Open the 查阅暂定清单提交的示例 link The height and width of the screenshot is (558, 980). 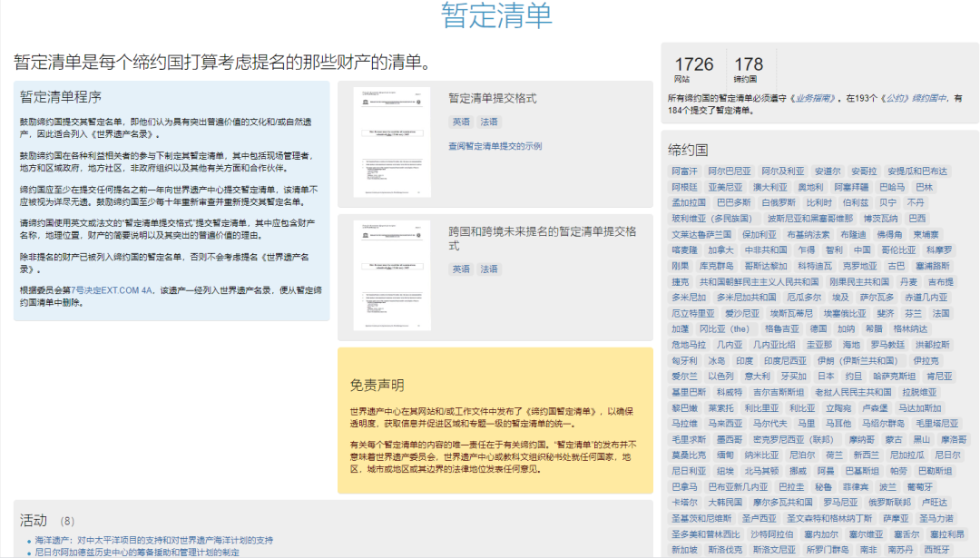[495, 146]
